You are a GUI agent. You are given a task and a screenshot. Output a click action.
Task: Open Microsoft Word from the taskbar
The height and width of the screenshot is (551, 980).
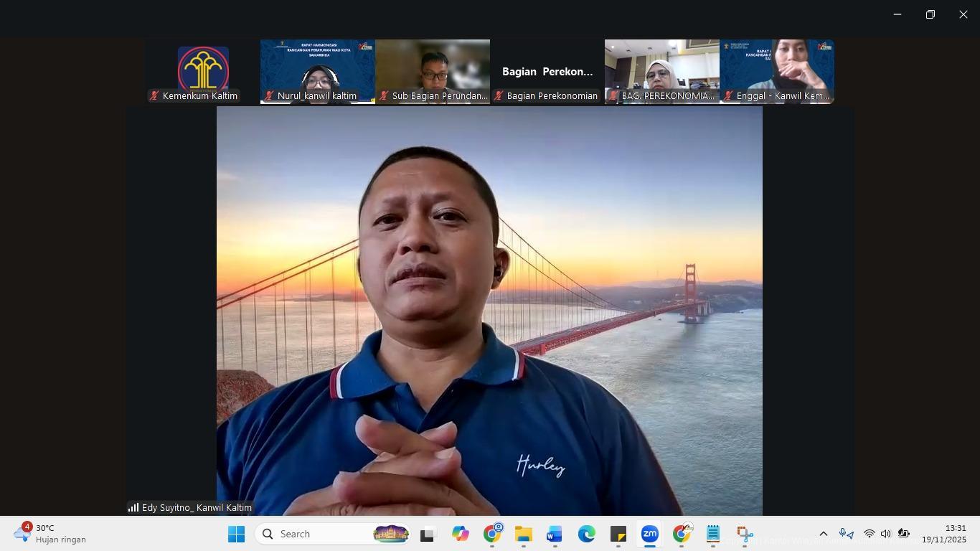point(555,534)
